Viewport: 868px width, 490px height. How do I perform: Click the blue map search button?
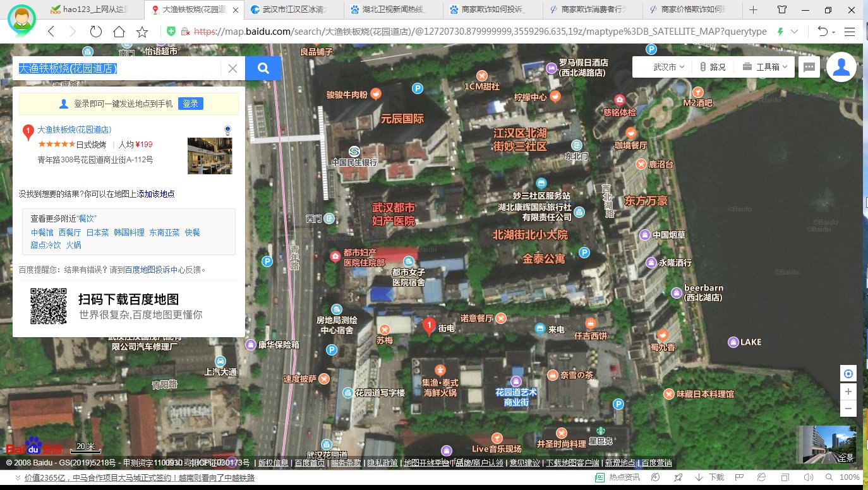tap(263, 69)
